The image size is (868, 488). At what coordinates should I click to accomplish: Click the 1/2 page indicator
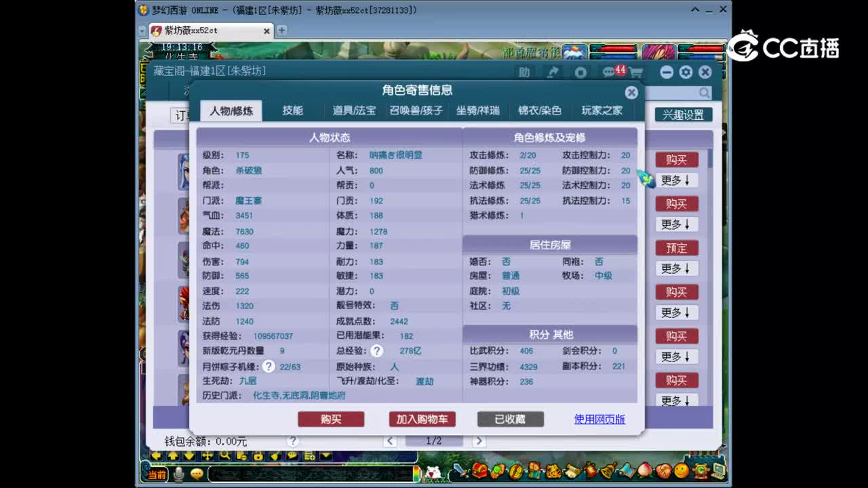point(434,441)
